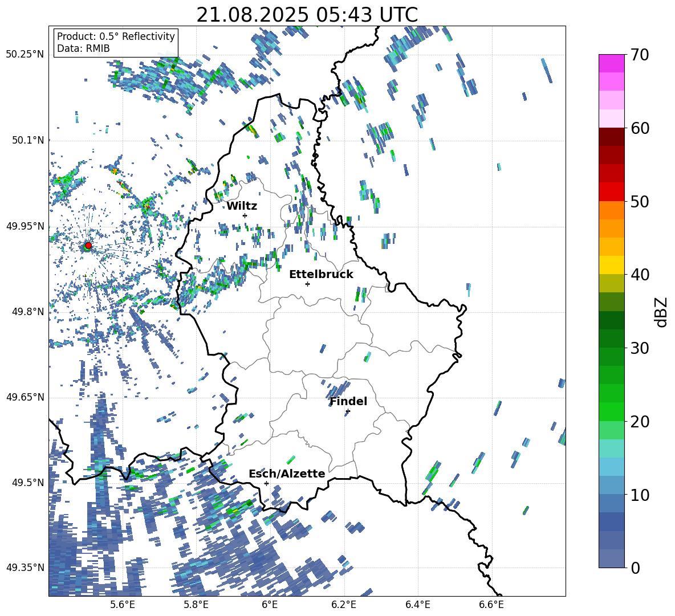Click the 5.6°E longitude label

click(122, 605)
